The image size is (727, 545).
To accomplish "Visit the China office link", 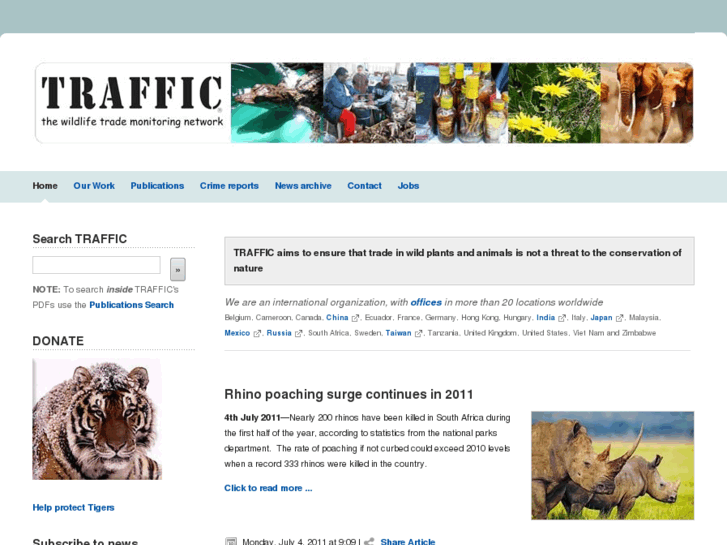I will coord(337,318).
